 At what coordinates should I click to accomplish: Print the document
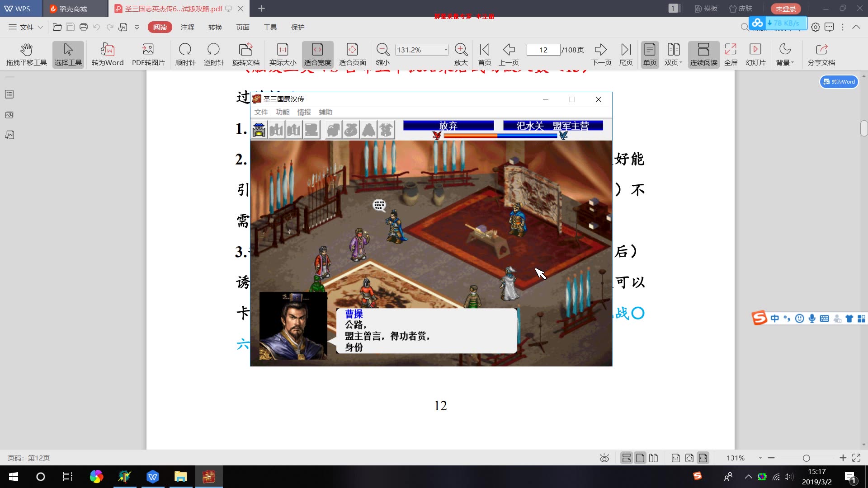pos(83,27)
